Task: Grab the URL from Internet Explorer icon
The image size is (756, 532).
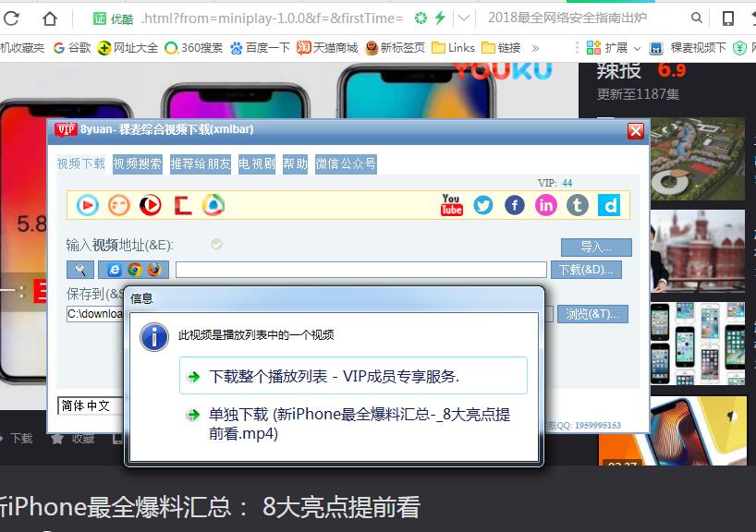Action: click(x=115, y=270)
